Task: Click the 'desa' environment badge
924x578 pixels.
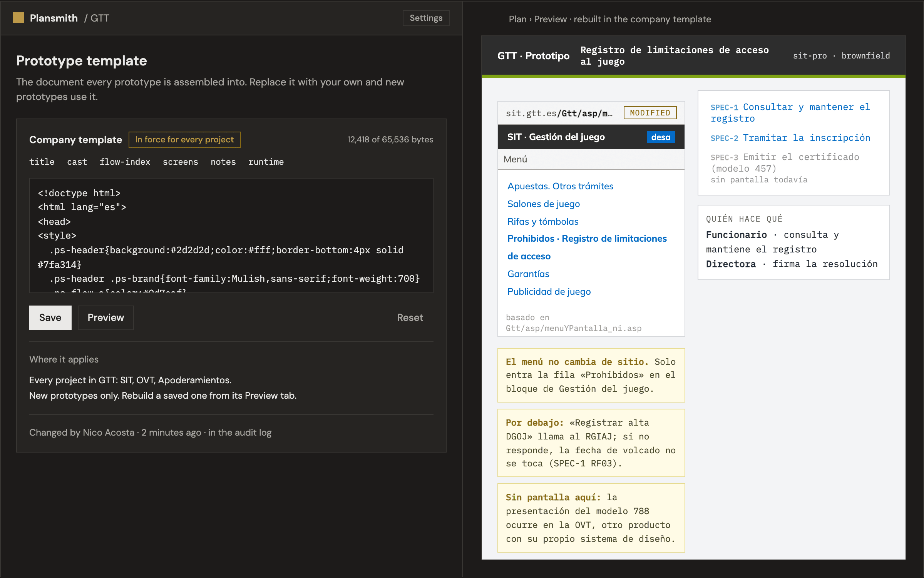Action: click(x=661, y=137)
